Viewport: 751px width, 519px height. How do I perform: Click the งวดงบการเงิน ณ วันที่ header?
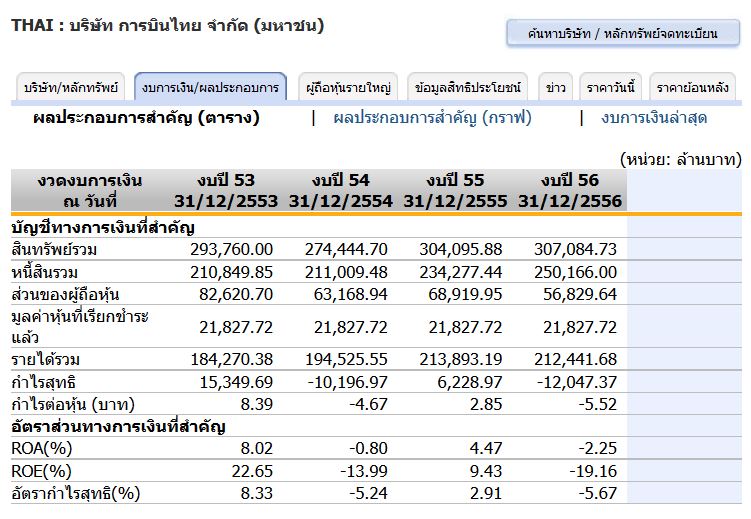tap(90, 191)
